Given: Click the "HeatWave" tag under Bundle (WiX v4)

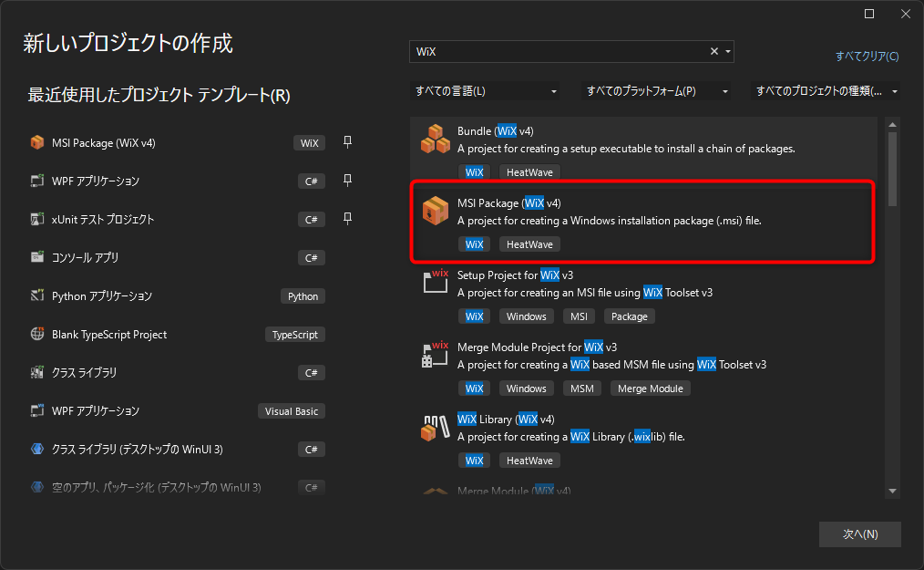Looking at the screenshot, I should click(x=529, y=172).
